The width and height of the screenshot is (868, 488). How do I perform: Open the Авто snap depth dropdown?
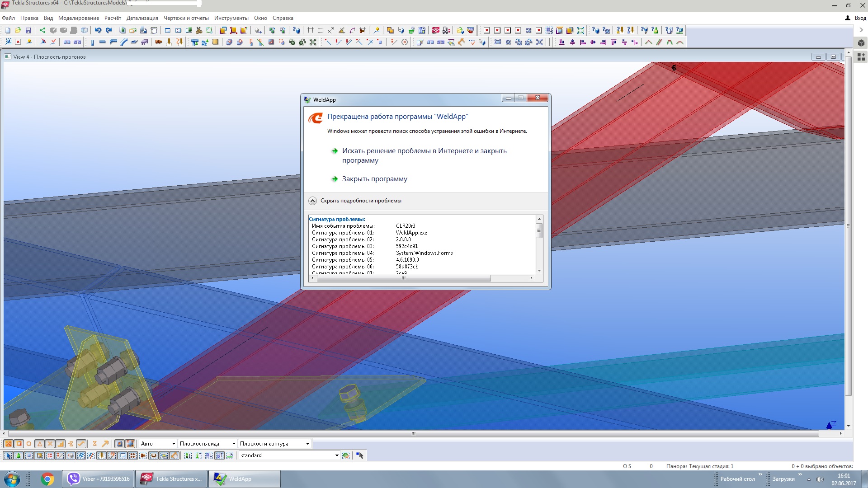click(x=173, y=444)
